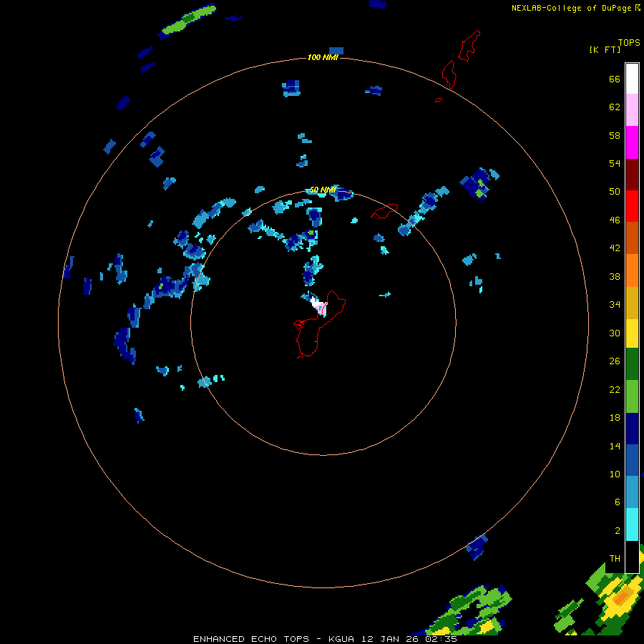Click the 62 legend value
This screenshot has height=644, width=644.
615,107
